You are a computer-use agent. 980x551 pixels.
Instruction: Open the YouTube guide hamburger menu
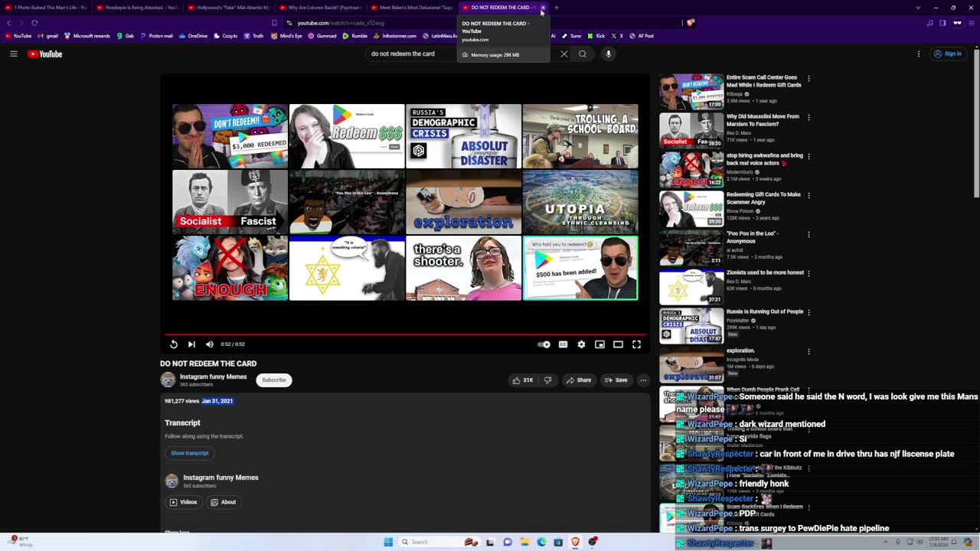click(x=13, y=54)
